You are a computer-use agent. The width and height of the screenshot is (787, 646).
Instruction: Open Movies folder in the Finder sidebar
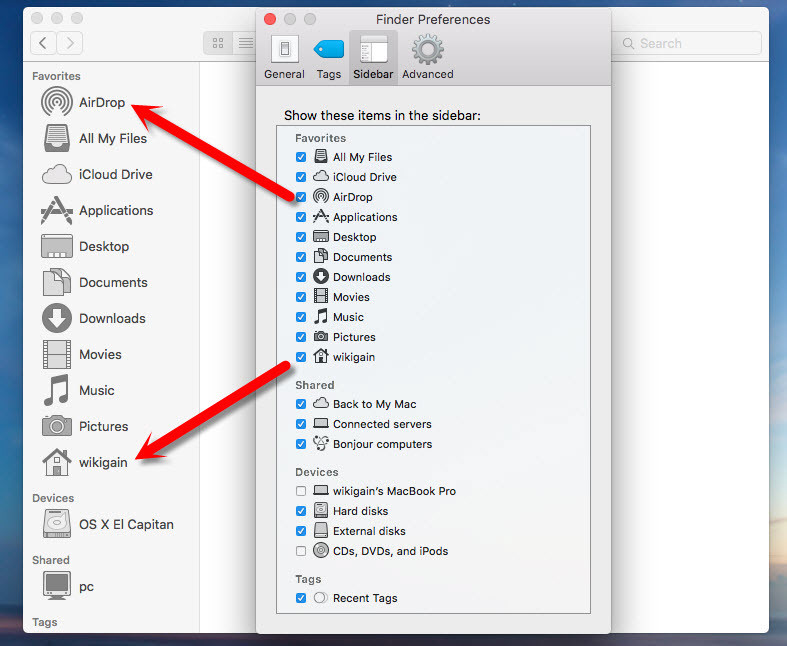coord(81,354)
